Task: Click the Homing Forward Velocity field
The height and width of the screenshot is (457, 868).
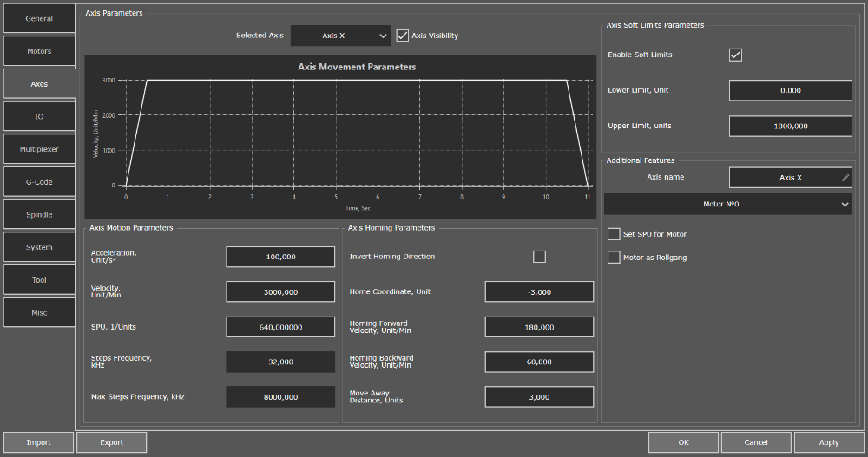Action: pos(539,327)
